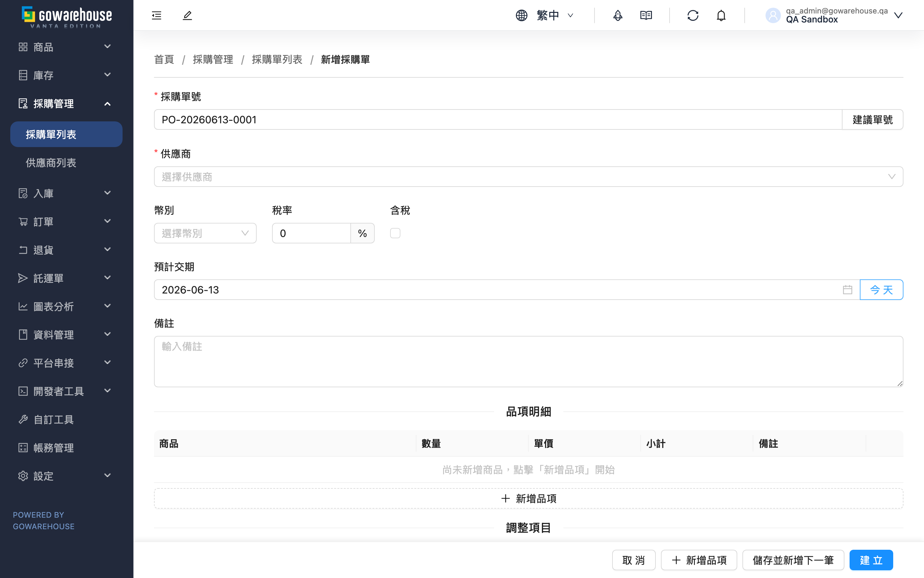Open the 選擇供應商 dropdown
The image size is (924, 578).
[x=528, y=177]
